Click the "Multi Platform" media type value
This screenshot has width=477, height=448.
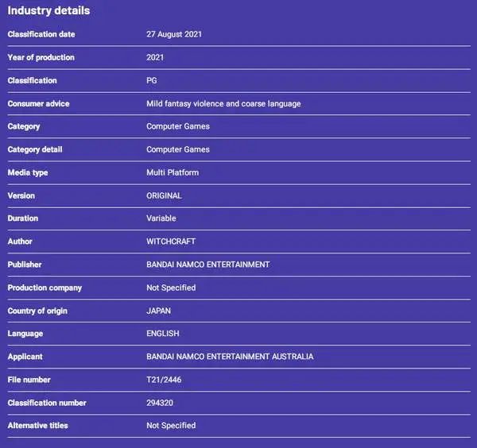coord(173,172)
